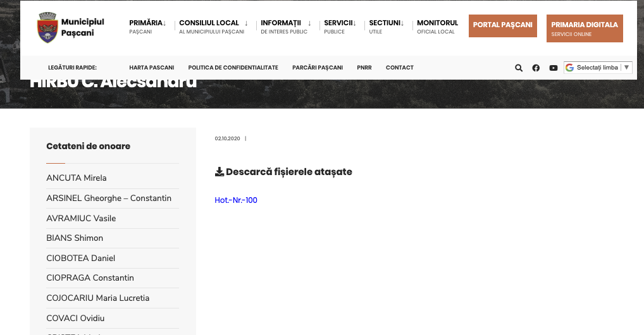Screen dimensions: 644x335
Task: Click the Municipiul Pașcani coat of arms logo
Action: tap(46, 27)
